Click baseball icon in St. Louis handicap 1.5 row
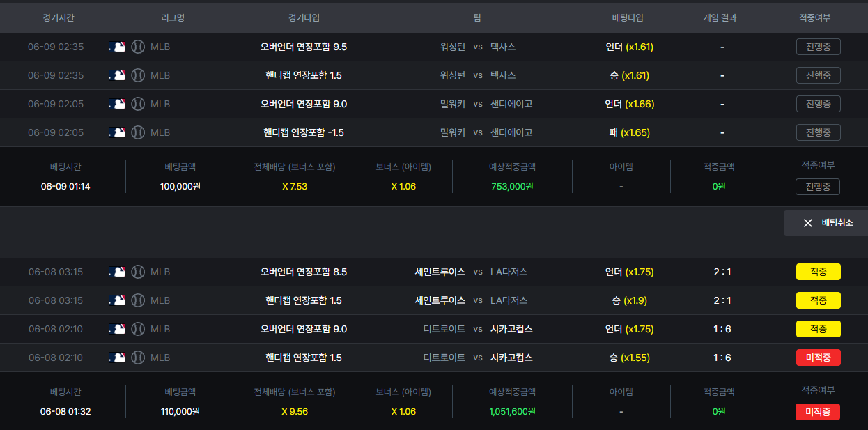Image resolution: width=868 pixels, height=430 pixels. [138, 300]
